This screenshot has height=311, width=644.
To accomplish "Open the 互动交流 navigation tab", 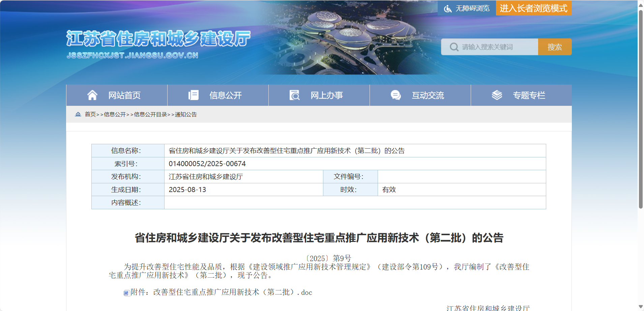I will pyautogui.click(x=428, y=95).
